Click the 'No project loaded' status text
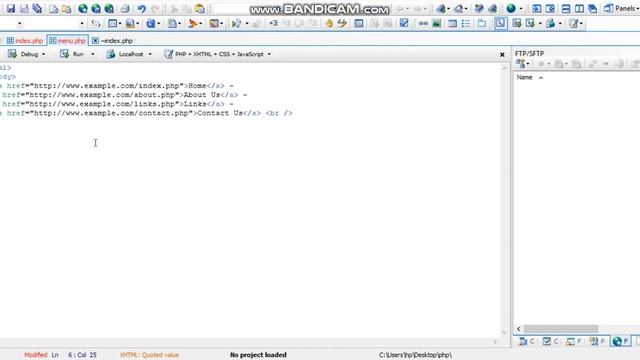 (258, 355)
